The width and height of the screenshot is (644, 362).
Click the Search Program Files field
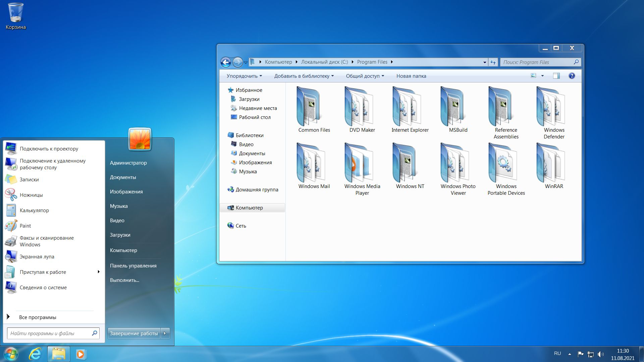[537, 62]
